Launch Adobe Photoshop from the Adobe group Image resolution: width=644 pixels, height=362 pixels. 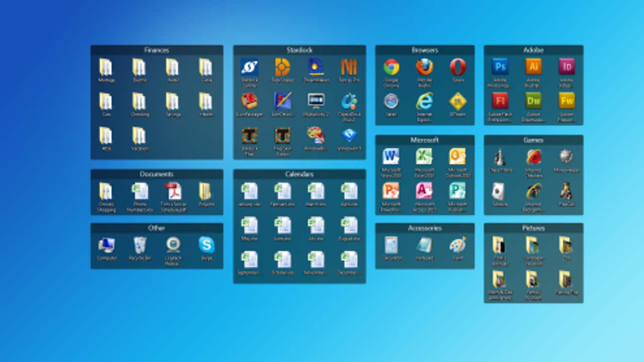500,67
